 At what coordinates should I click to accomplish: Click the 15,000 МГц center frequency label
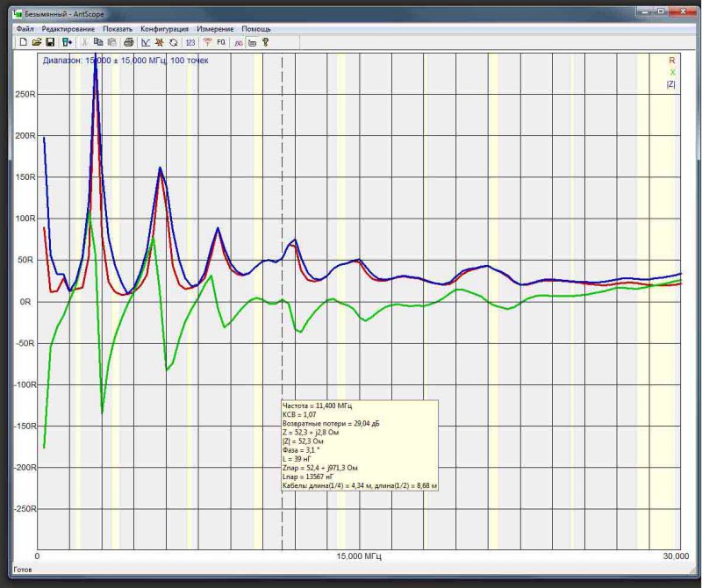tap(360, 556)
